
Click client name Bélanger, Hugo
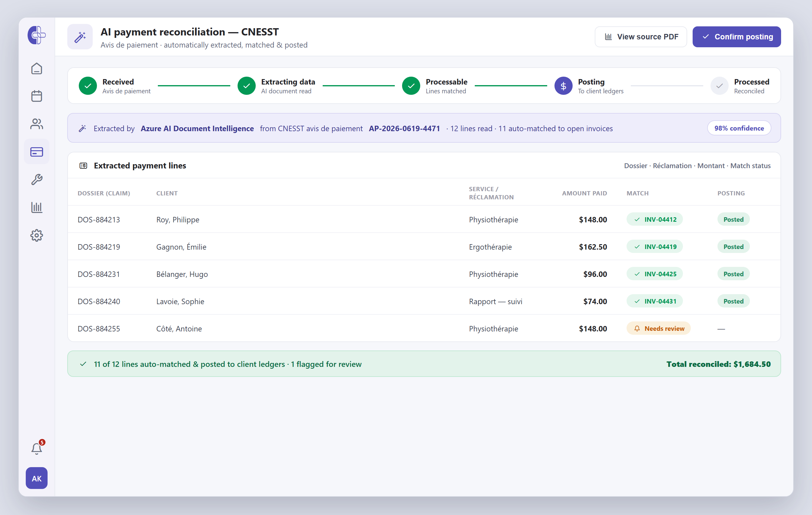(182, 274)
